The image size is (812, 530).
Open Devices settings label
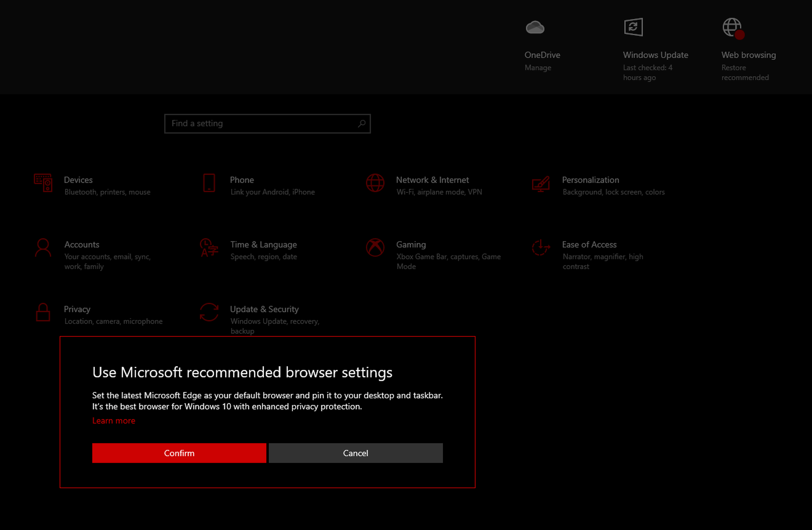[78, 180]
